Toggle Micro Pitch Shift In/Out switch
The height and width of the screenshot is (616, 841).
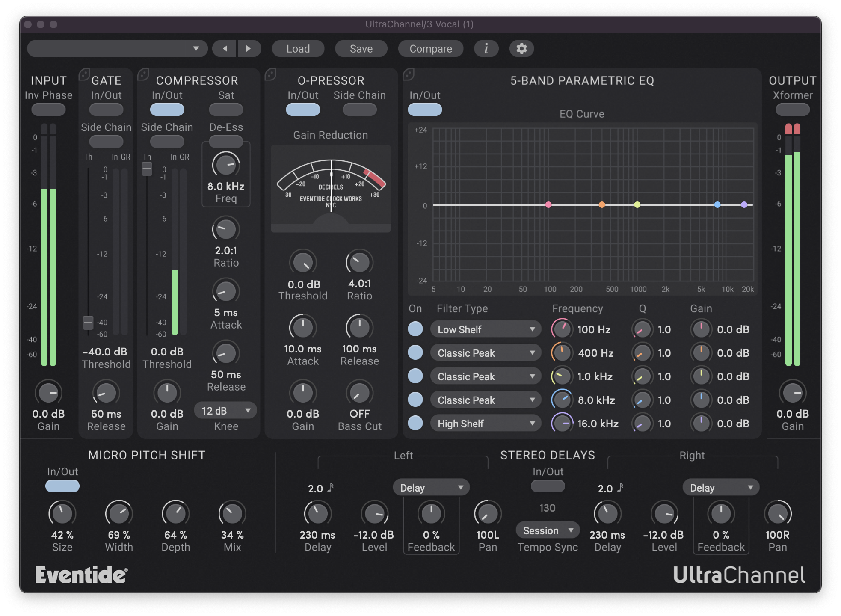click(62, 486)
